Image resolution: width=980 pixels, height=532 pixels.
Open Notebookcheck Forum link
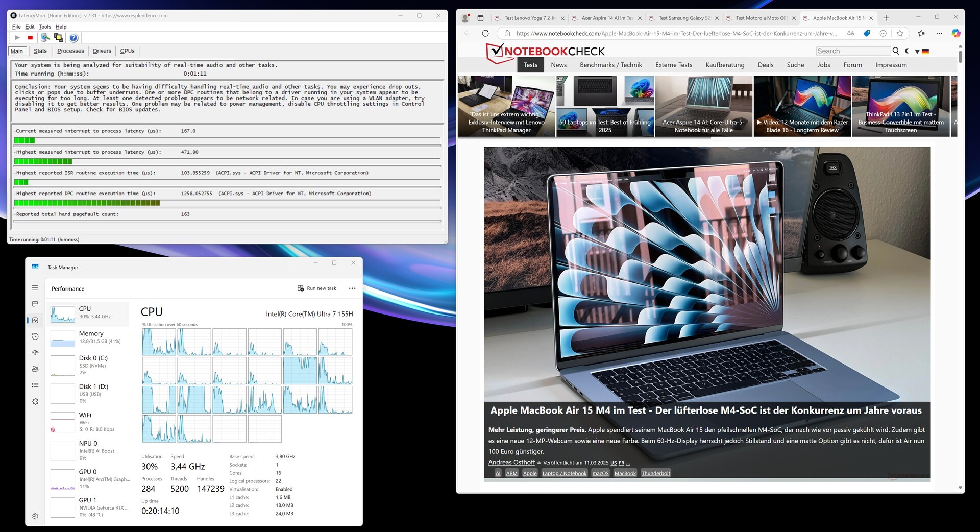(x=852, y=65)
